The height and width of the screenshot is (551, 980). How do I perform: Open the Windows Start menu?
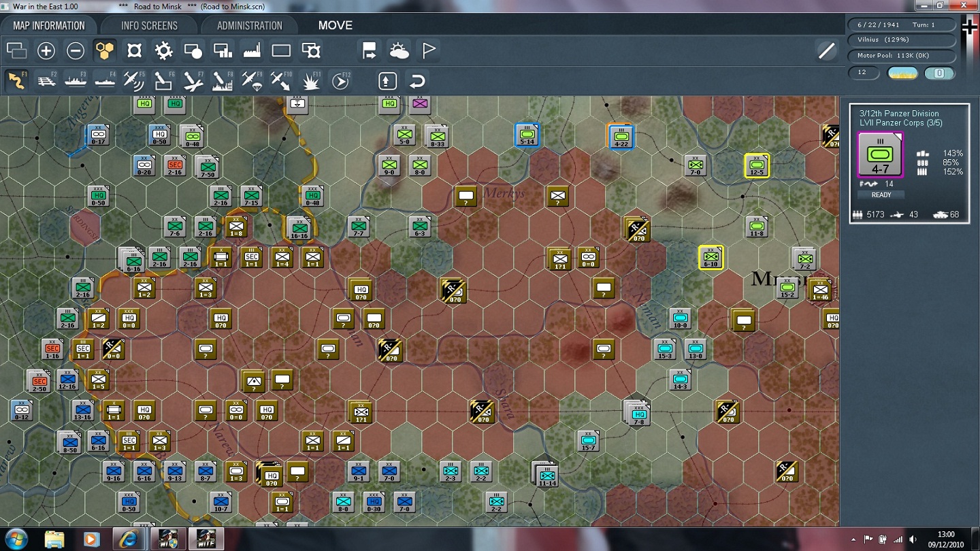point(15,539)
